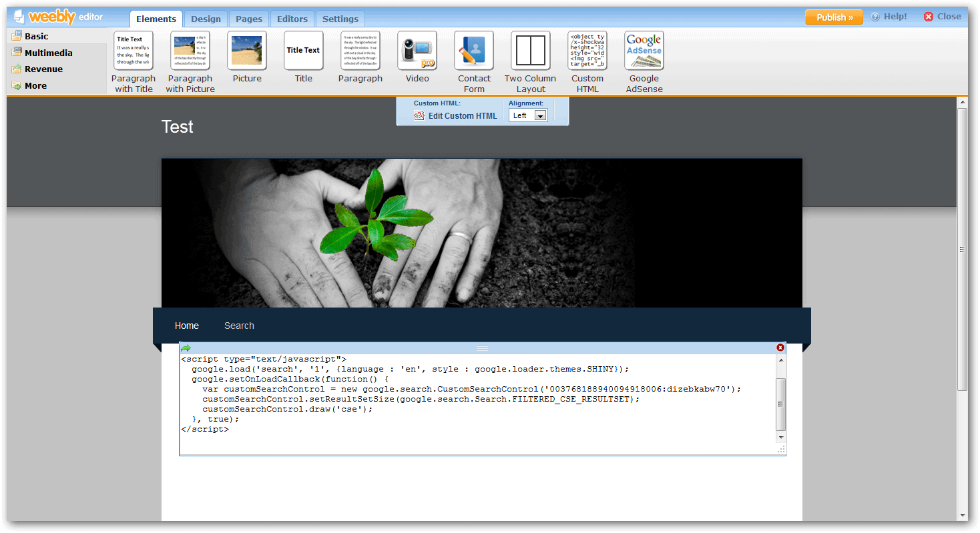Delete the custom HTML block with red X

point(780,348)
